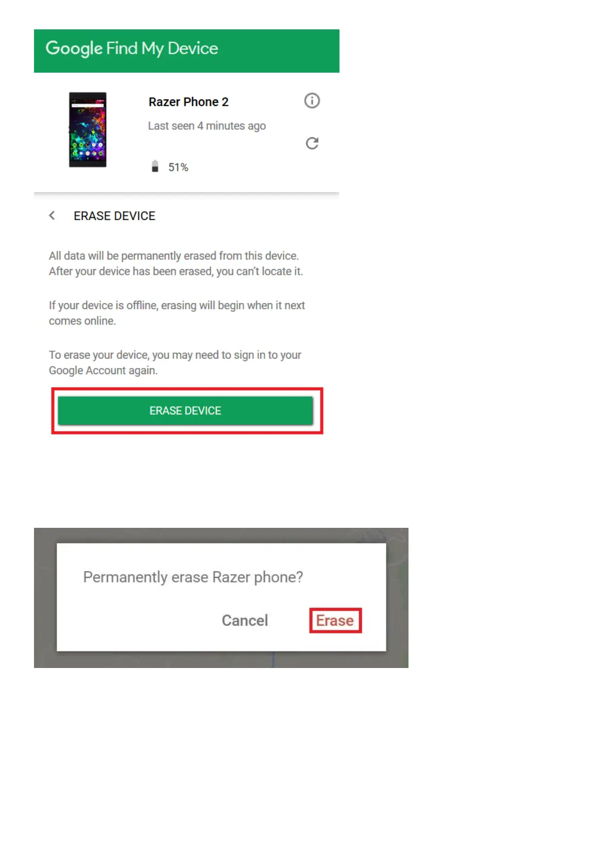
Task: Click the ERASE DEVICE section heading
Action: point(114,216)
